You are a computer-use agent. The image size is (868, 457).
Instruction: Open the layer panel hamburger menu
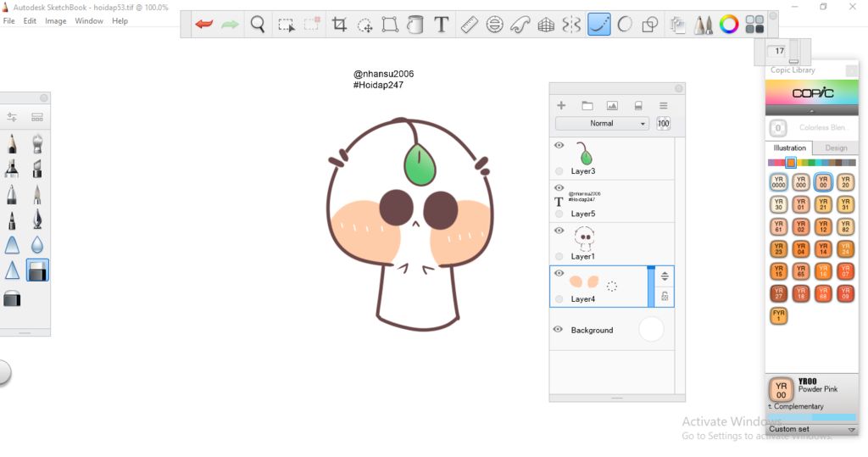pyautogui.click(x=663, y=105)
